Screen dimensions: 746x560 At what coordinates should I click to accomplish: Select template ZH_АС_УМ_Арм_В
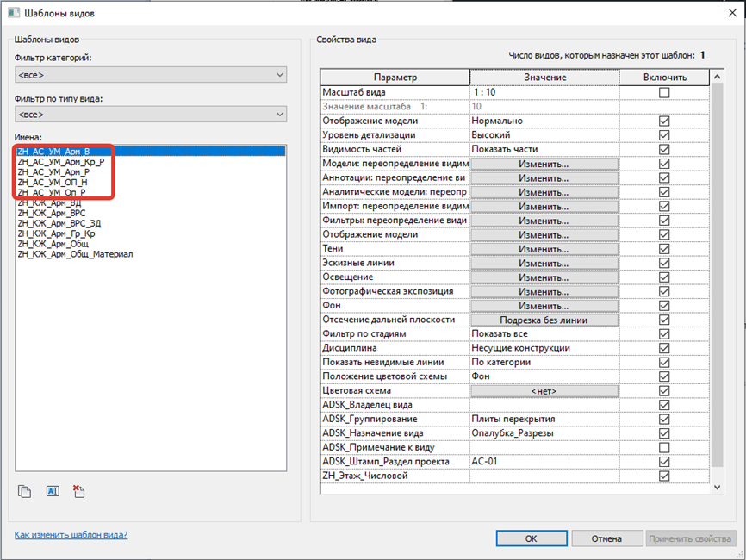[151, 152]
